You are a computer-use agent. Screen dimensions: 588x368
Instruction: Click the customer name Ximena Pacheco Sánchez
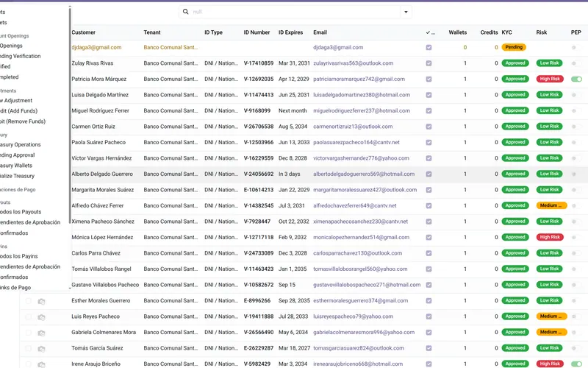pos(103,222)
